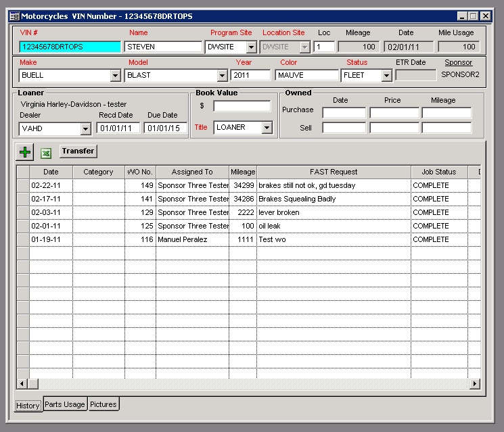This screenshot has height=432, width=504.
Task: Open the Model dropdown showing BLAST
Action: coord(221,76)
